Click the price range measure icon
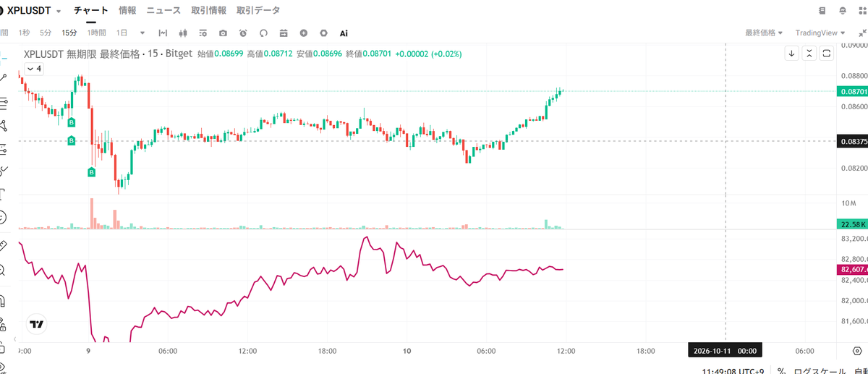The height and width of the screenshot is (374, 868). (163, 33)
